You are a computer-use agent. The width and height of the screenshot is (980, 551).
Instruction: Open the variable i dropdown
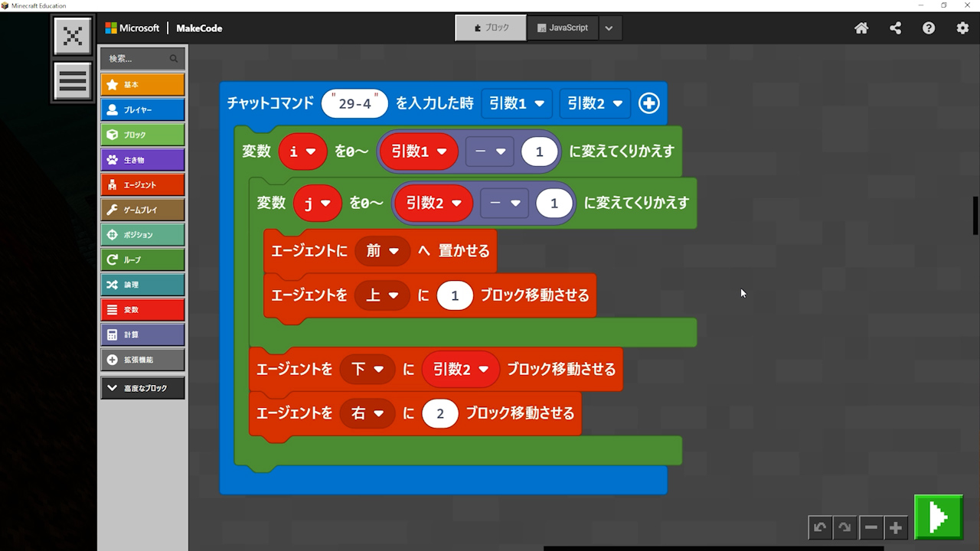[302, 152]
